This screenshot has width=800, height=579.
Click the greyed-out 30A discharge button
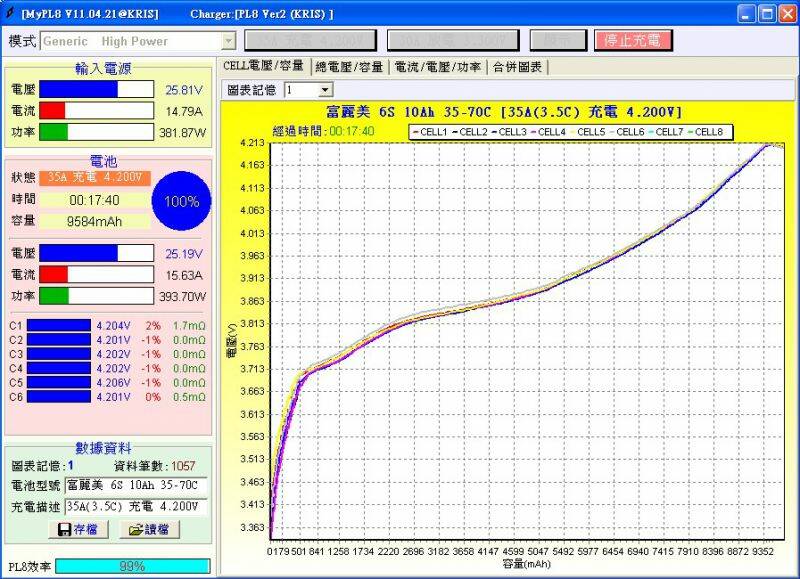pos(453,40)
